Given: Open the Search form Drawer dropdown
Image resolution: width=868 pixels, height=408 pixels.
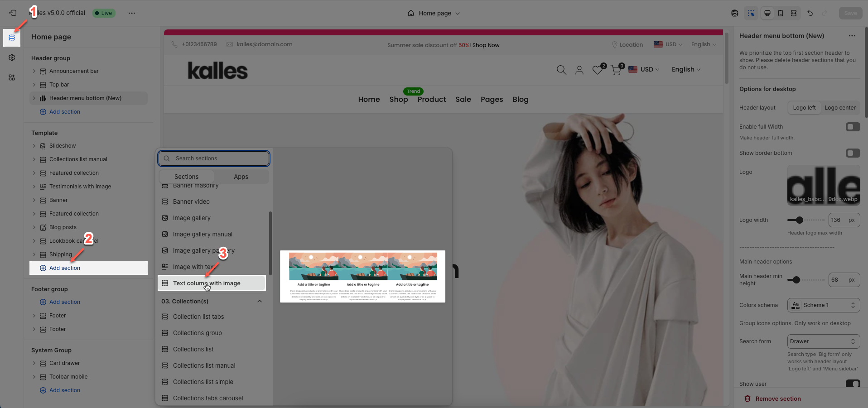Looking at the screenshot, I should [x=824, y=341].
